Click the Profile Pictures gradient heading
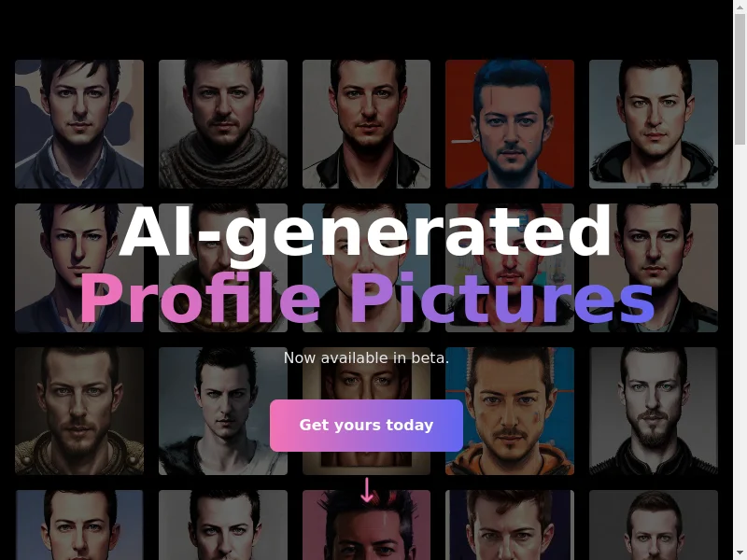Screen dimensions: 747x560 coord(367,299)
